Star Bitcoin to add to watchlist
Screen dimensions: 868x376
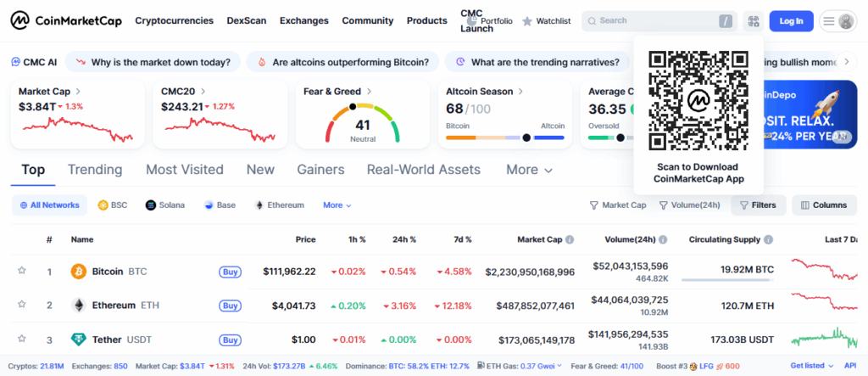(22, 272)
